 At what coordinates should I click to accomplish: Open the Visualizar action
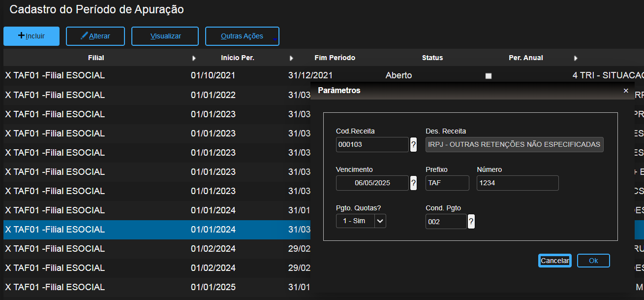point(165,36)
